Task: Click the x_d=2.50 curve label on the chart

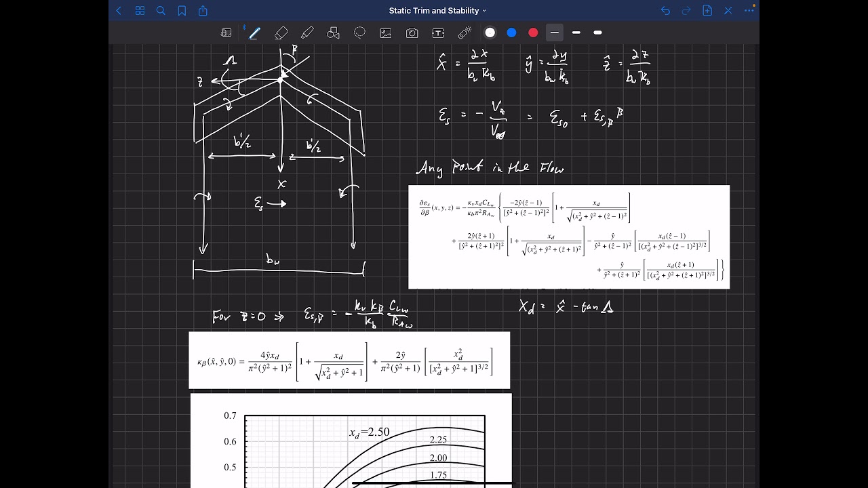Action: pos(369,432)
